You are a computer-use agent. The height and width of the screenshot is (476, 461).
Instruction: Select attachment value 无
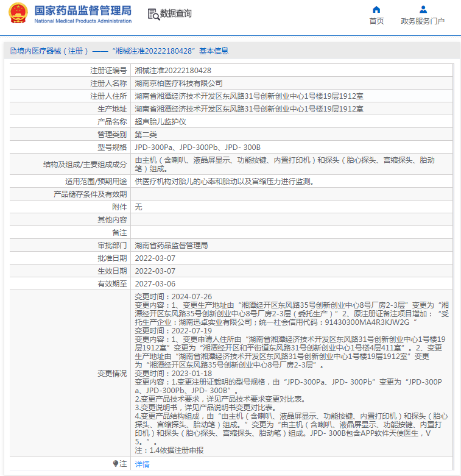click(138, 207)
